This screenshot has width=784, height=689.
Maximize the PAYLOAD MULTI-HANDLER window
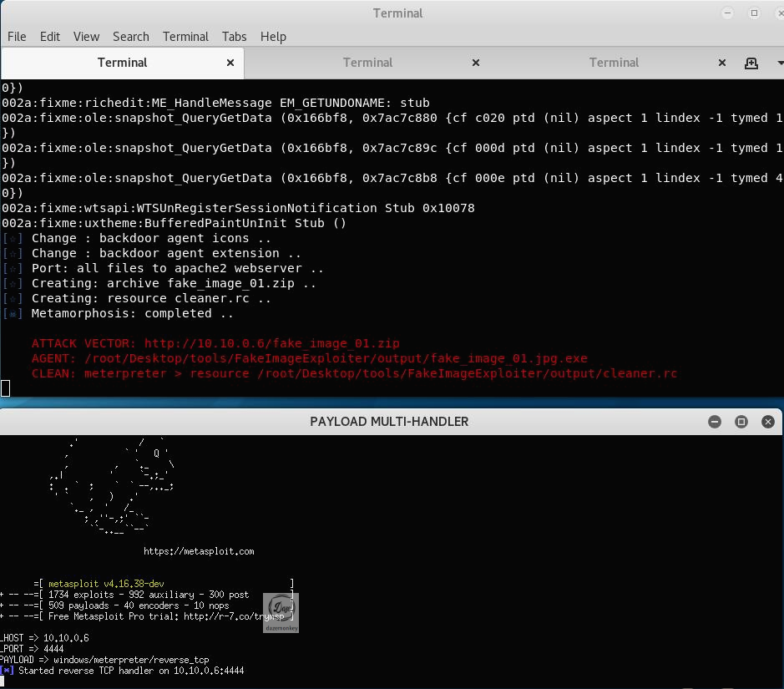point(741,422)
